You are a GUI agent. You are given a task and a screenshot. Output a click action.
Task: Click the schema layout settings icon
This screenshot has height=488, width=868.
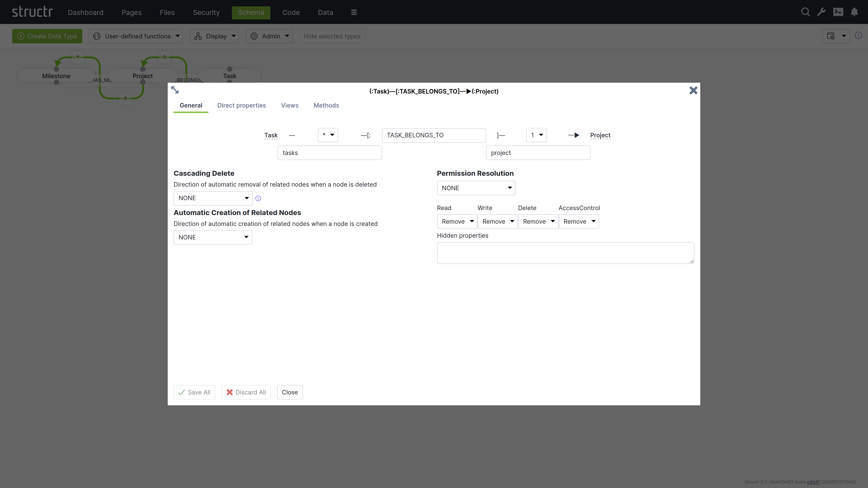click(x=831, y=36)
